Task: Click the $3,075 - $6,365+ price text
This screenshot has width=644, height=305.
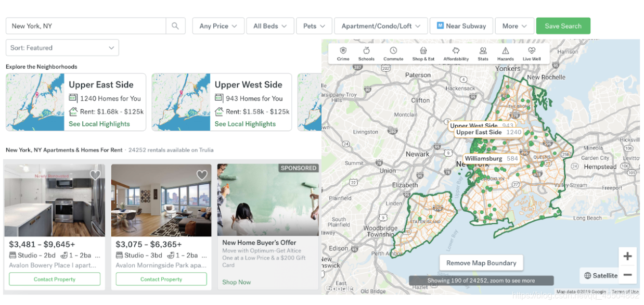Action: 149,245
